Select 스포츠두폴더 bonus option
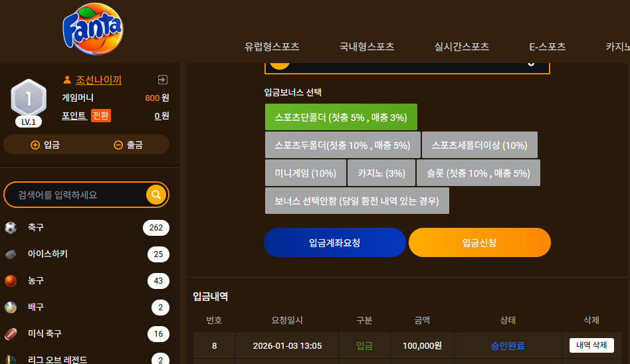630x364 pixels. point(343,145)
